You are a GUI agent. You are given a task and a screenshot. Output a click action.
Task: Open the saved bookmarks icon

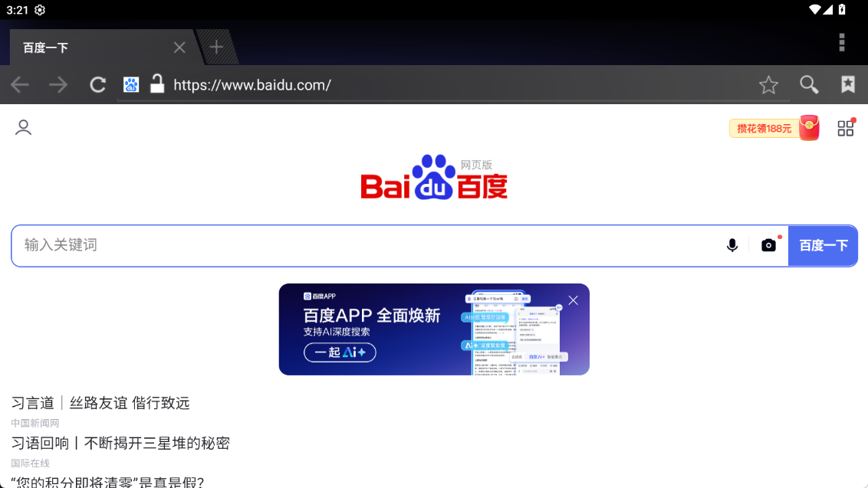pyautogui.click(x=848, y=84)
